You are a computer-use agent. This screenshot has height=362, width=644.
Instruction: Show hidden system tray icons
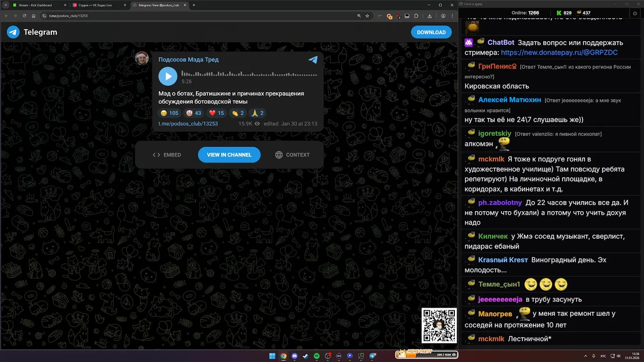click(586, 356)
